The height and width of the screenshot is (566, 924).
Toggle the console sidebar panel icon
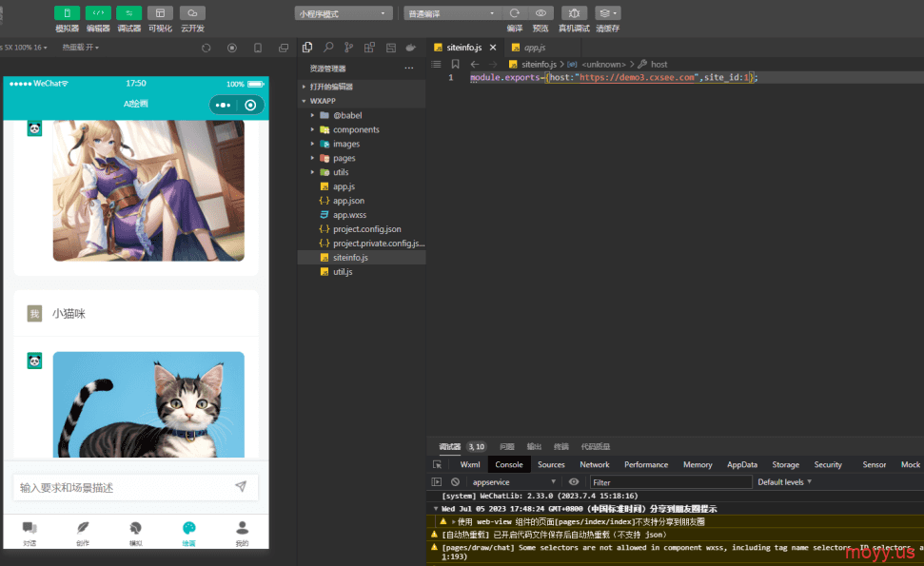pos(436,481)
